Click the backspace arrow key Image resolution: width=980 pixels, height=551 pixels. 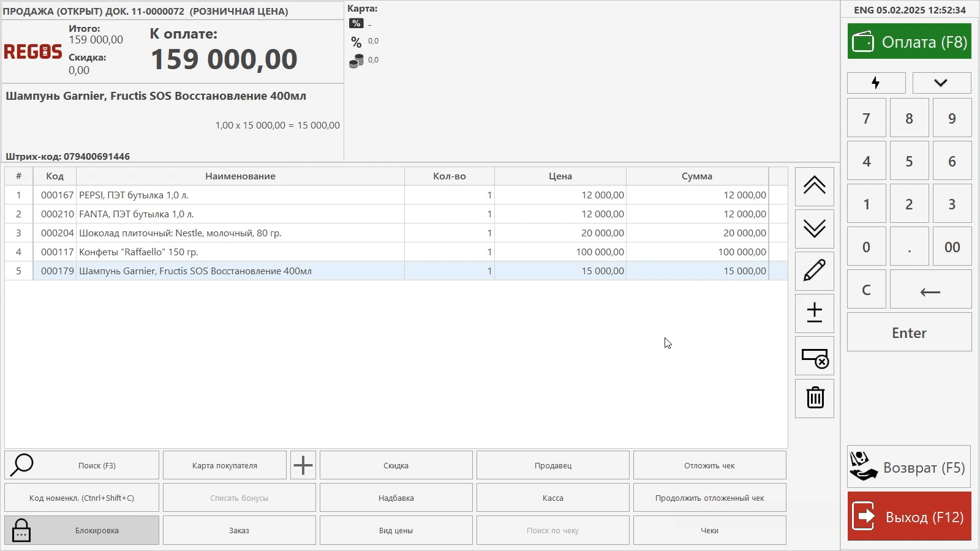click(930, 290)
